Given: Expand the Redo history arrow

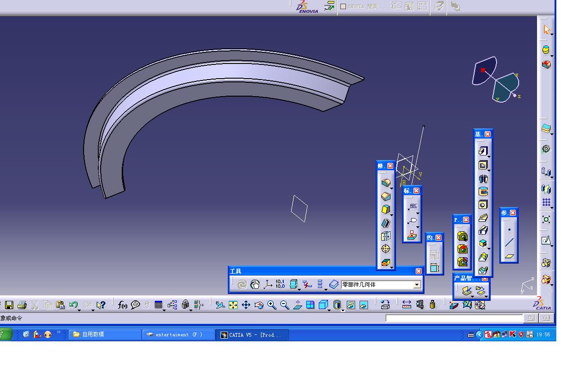Looking at the screenshot, I should click(92, 310).
